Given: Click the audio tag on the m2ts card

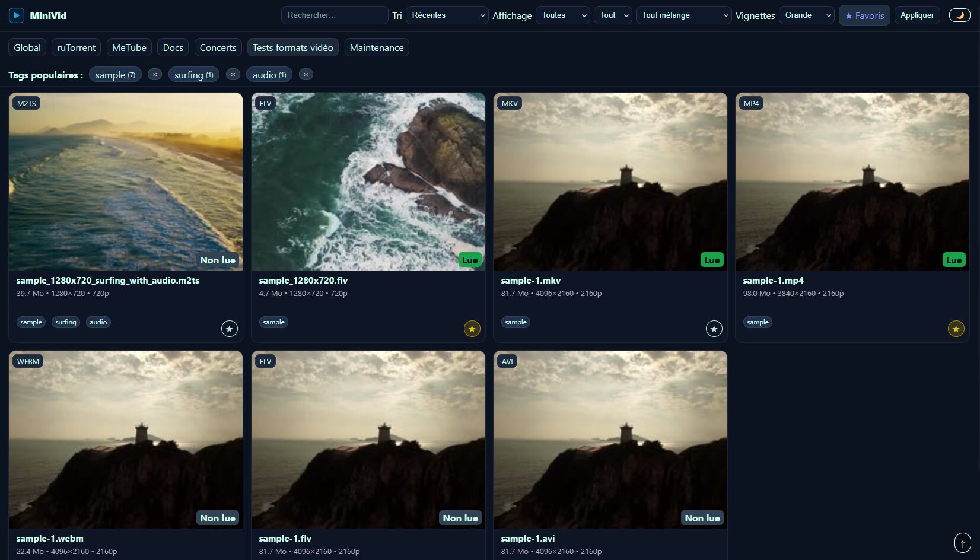Looking at the screenshot, I should pos(98,322).
